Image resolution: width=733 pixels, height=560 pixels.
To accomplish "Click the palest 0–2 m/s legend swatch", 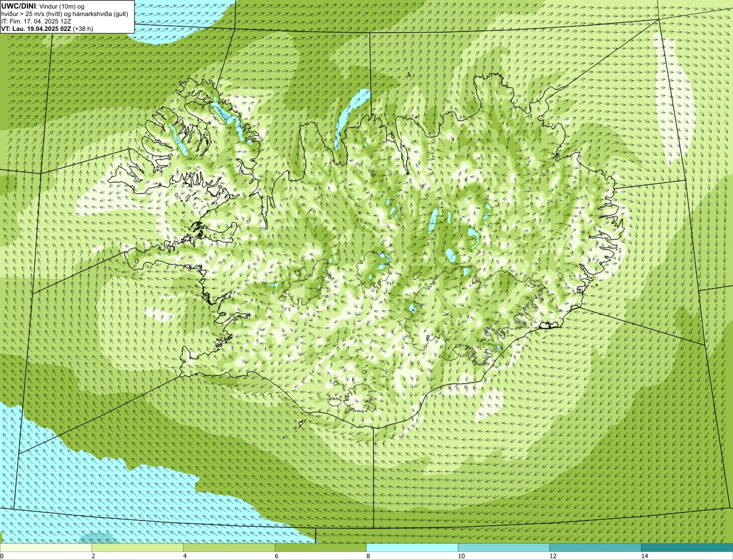I will [x=46, y=547].
